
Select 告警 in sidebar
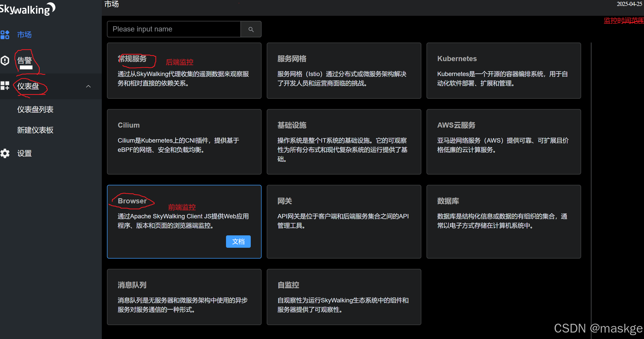click(x=24, y=61)
